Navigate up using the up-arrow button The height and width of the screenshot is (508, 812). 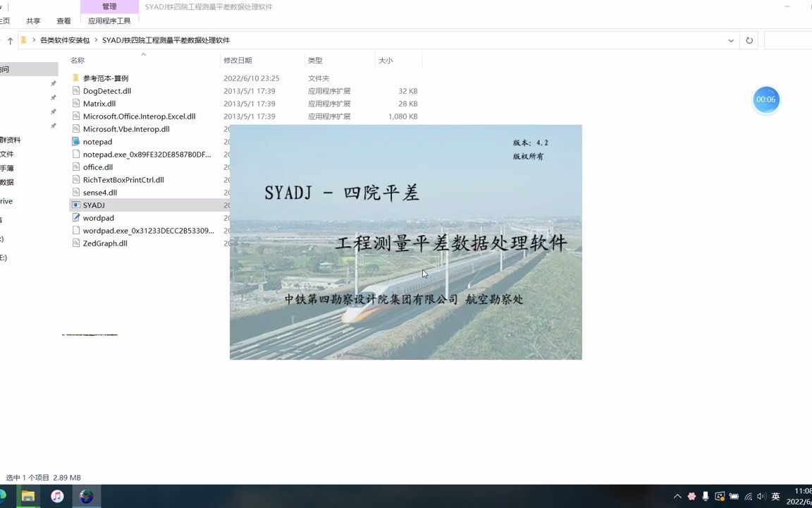(x=9, y=40)
